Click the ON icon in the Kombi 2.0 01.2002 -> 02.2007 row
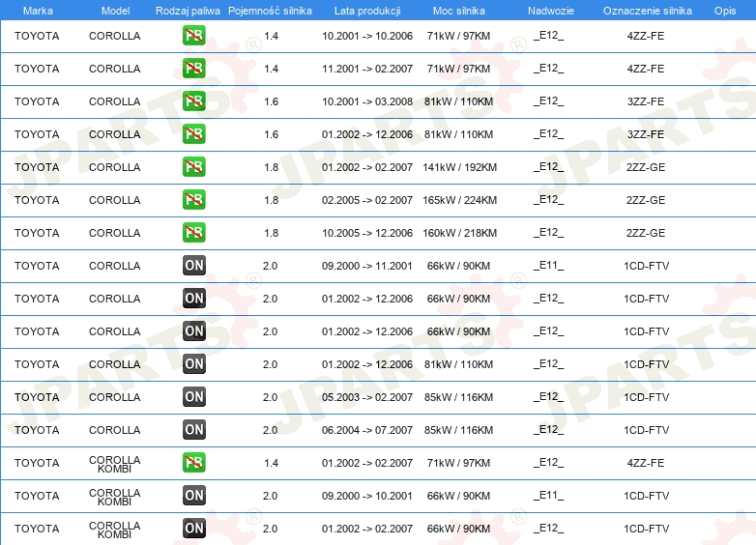The image size is (756, 545). pos(194,529)
